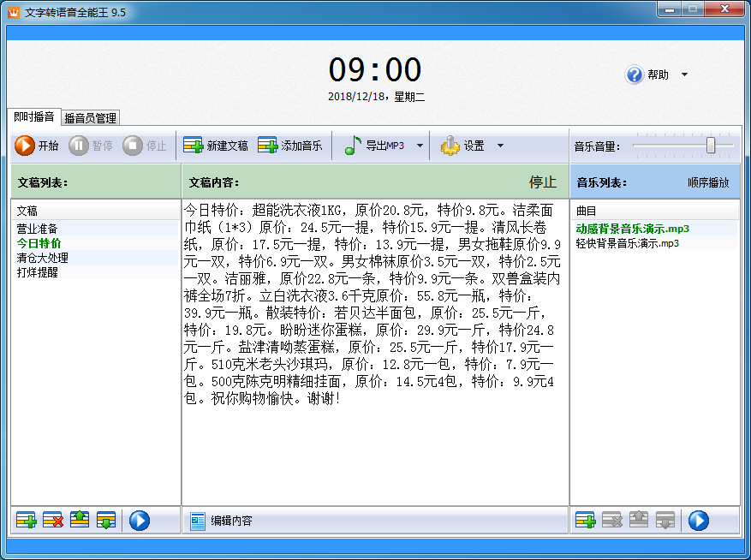The width and height of the screenshot is (751, 560).
Task: Play selected script using blue play icon
Action: (140, 521)
